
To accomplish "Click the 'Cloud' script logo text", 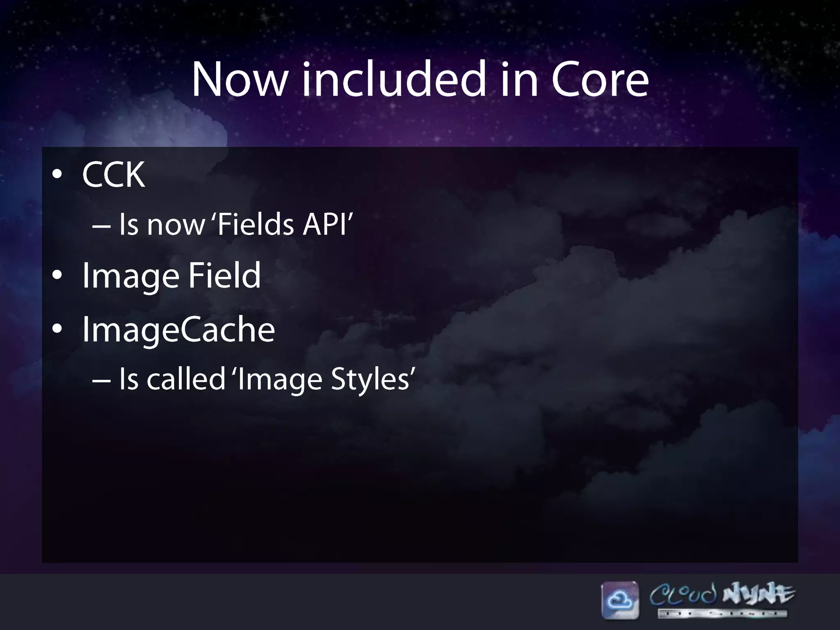I will 683,594.
